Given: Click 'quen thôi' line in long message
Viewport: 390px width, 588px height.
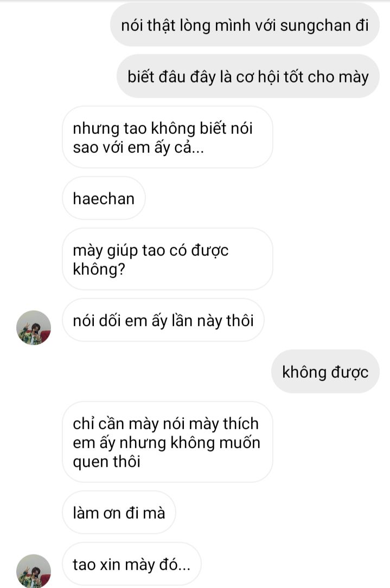Looking at the screenshot, I should tap(107, 462).
